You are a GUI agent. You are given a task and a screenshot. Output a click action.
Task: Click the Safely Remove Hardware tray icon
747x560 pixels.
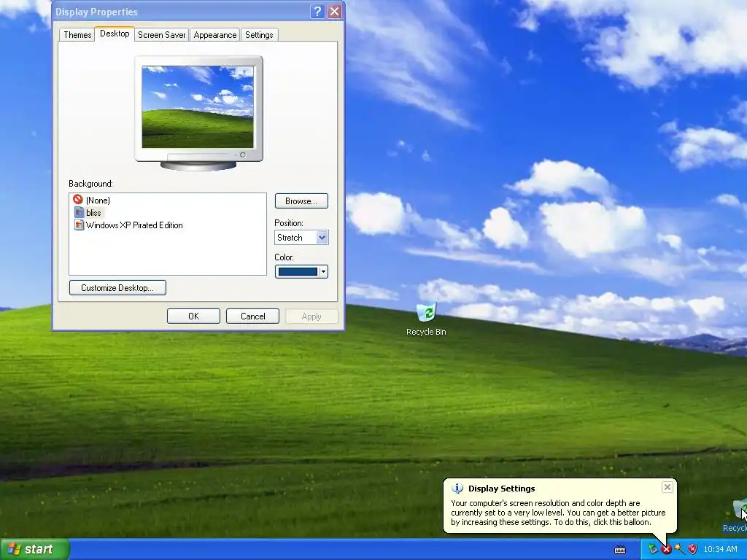pos(653,549)
